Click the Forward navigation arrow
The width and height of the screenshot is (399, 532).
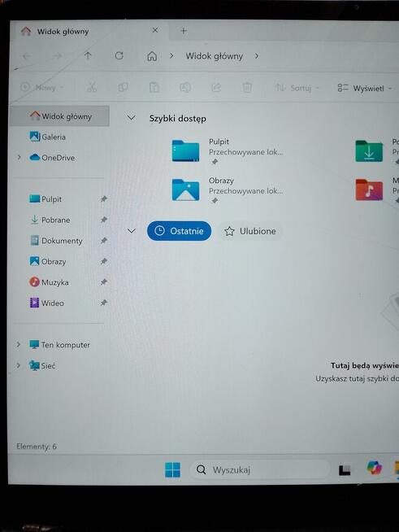tap(57, 56)
